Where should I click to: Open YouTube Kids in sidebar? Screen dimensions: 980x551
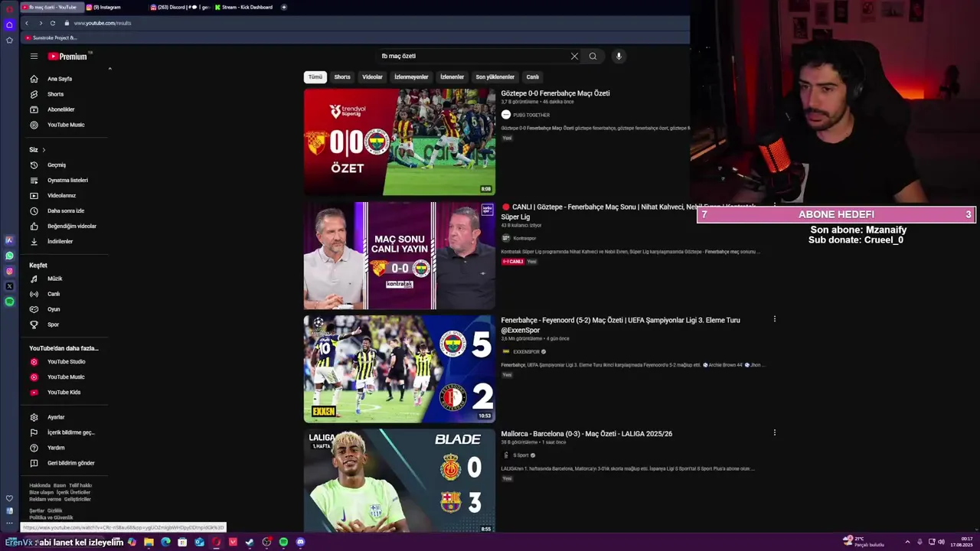(64, 392)
